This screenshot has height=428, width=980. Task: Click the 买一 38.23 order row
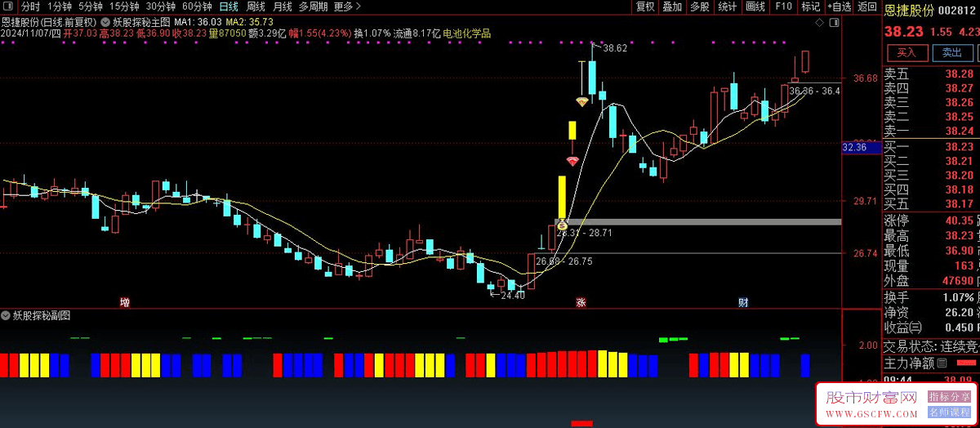click(931, 147)
